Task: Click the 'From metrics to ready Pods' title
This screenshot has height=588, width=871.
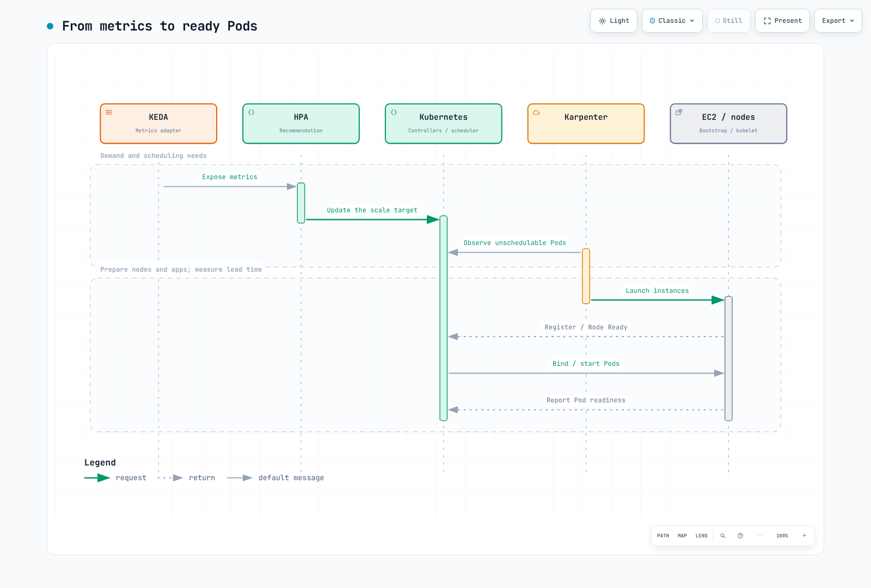Action: click(x=160, y=26)
